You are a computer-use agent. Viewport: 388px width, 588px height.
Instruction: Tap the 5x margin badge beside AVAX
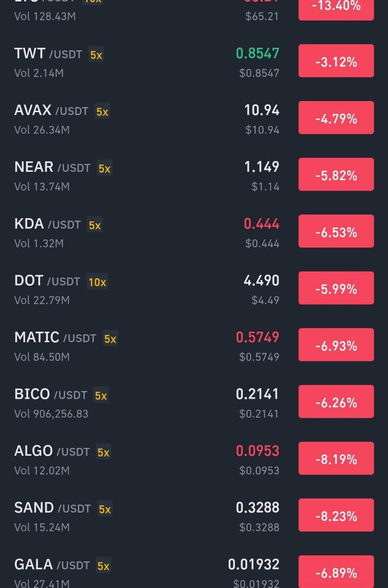(x=102, y=112)
